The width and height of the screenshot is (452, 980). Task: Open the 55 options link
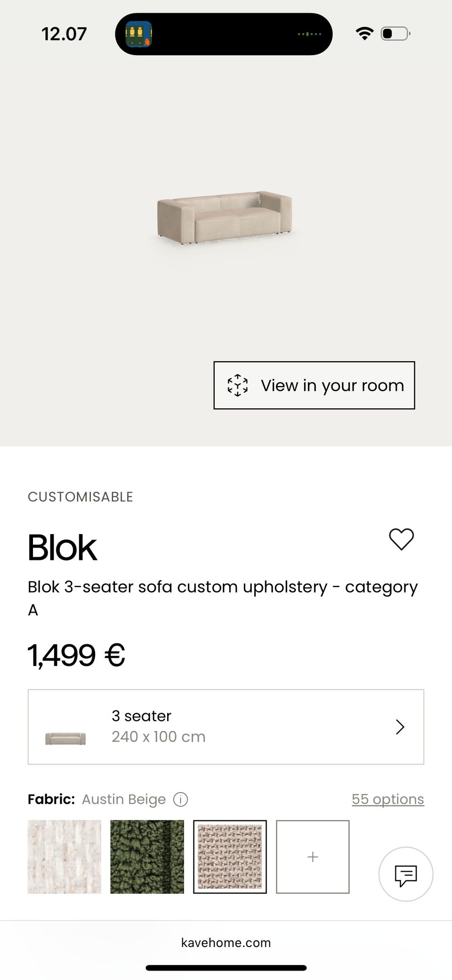[387, 800]
